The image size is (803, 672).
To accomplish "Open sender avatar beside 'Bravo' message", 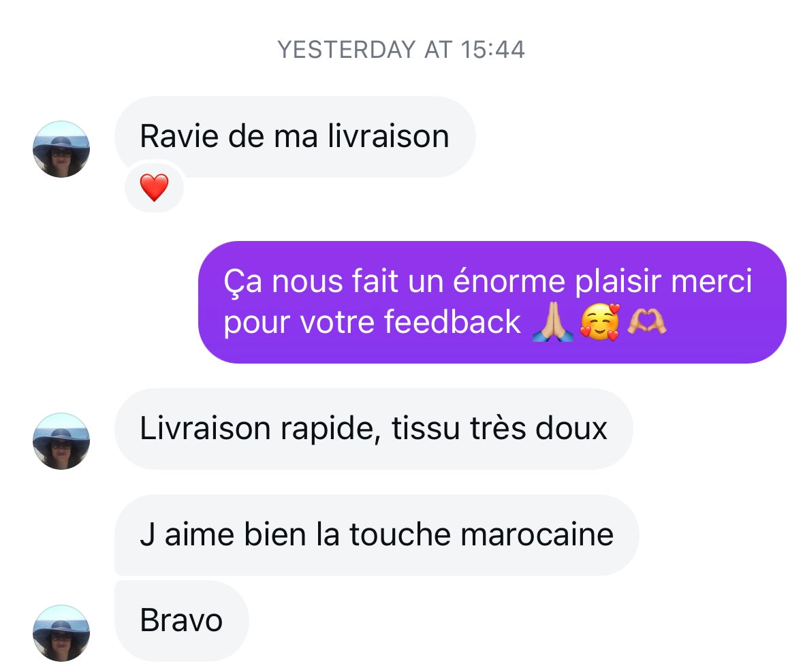I will pyautogui.click(x=61, y=633).
